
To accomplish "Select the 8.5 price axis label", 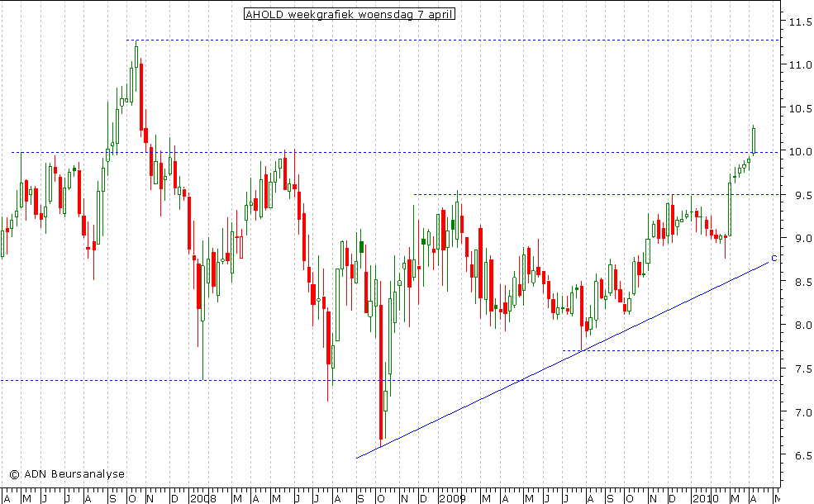I will [802, 282].
